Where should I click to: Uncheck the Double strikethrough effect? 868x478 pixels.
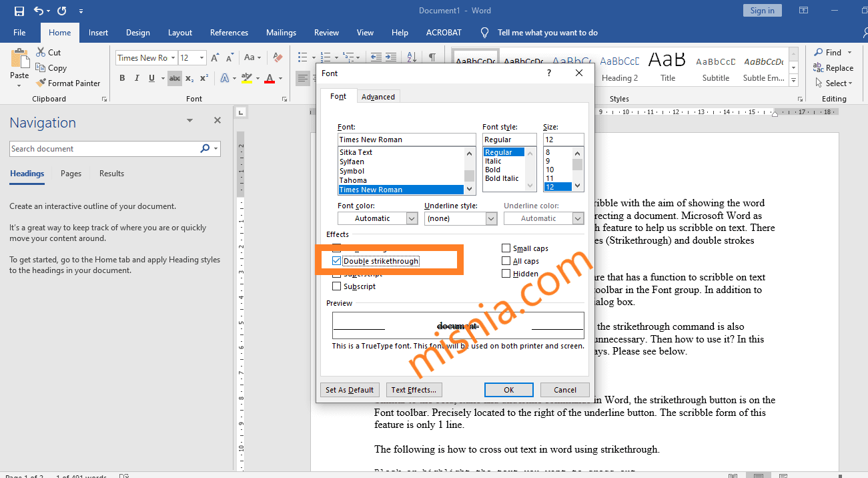tap(337, 261)
